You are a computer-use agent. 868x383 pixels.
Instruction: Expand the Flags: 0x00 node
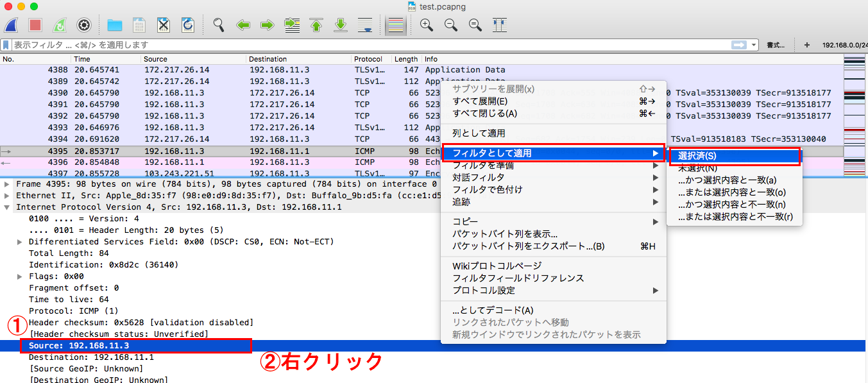20,277
